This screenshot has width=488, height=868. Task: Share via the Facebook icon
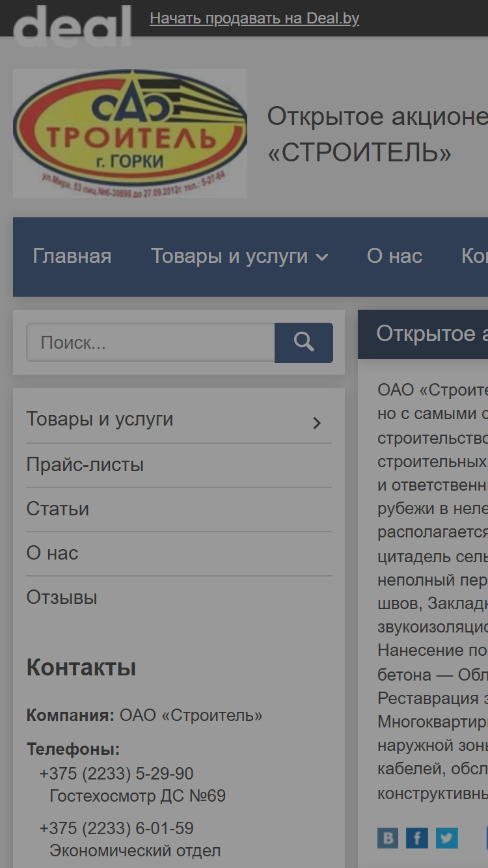[x=417, y=837]
